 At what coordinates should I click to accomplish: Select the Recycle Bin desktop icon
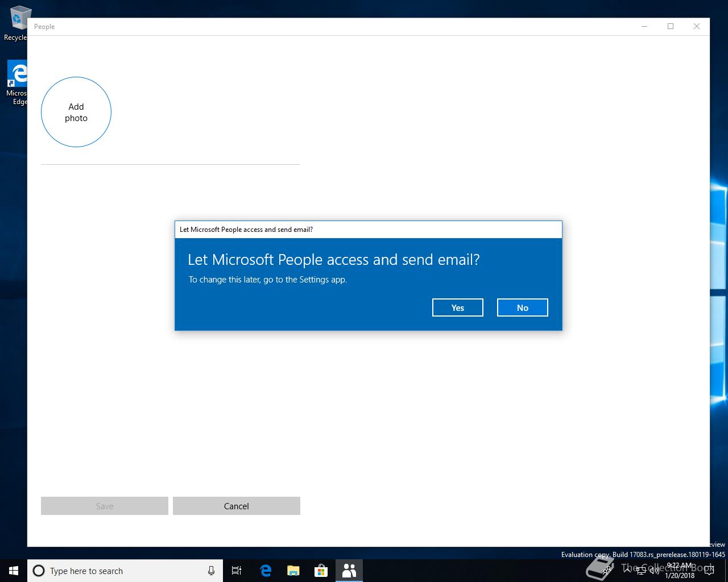point(17,24)
